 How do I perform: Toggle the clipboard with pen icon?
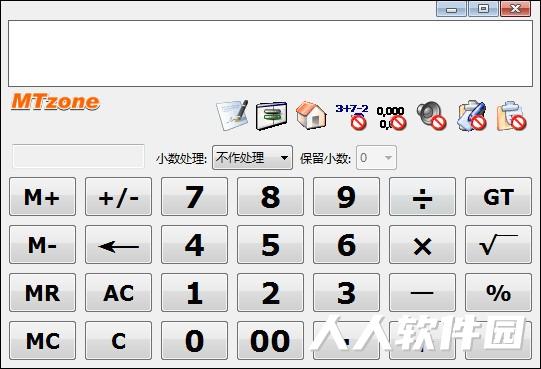[x=472, y=116]
